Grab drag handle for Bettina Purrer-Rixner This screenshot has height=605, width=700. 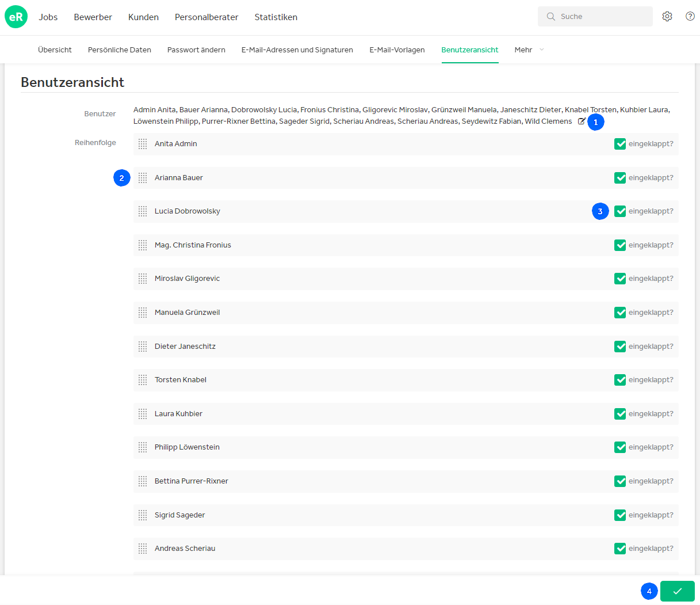[x=143, y=481]
